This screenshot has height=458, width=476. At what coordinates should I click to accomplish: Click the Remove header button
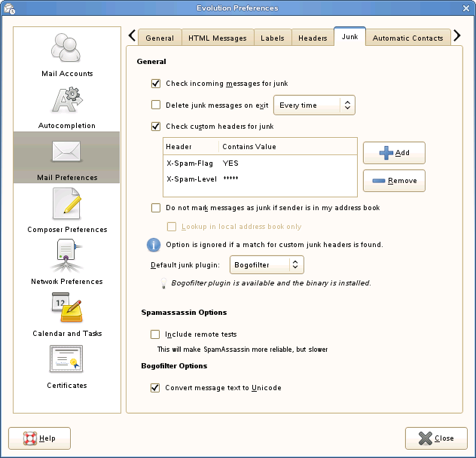tap(394, 181)
